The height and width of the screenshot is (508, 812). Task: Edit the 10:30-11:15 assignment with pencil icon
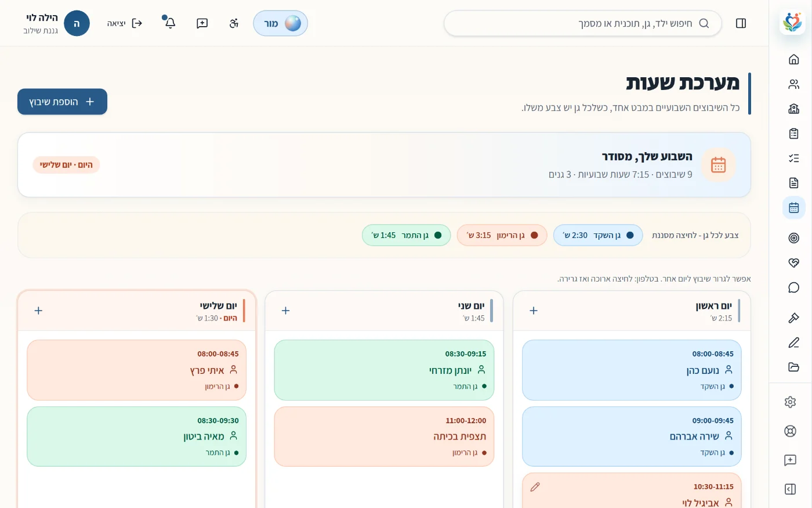[x=535, y=487]
